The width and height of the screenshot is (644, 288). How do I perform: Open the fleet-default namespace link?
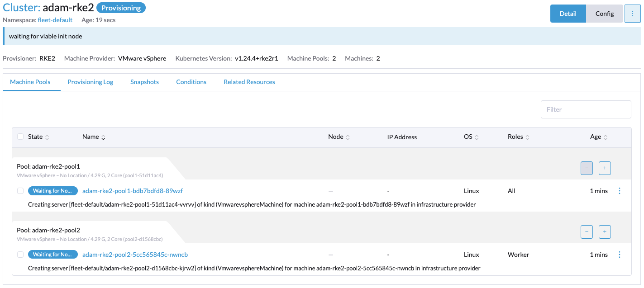[x=55, y=20]
